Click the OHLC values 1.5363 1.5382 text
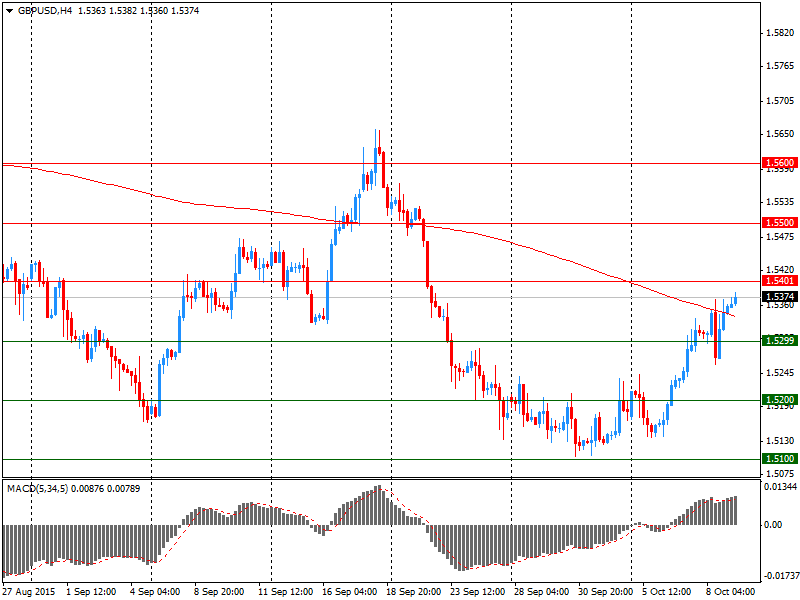 point(107,11)
